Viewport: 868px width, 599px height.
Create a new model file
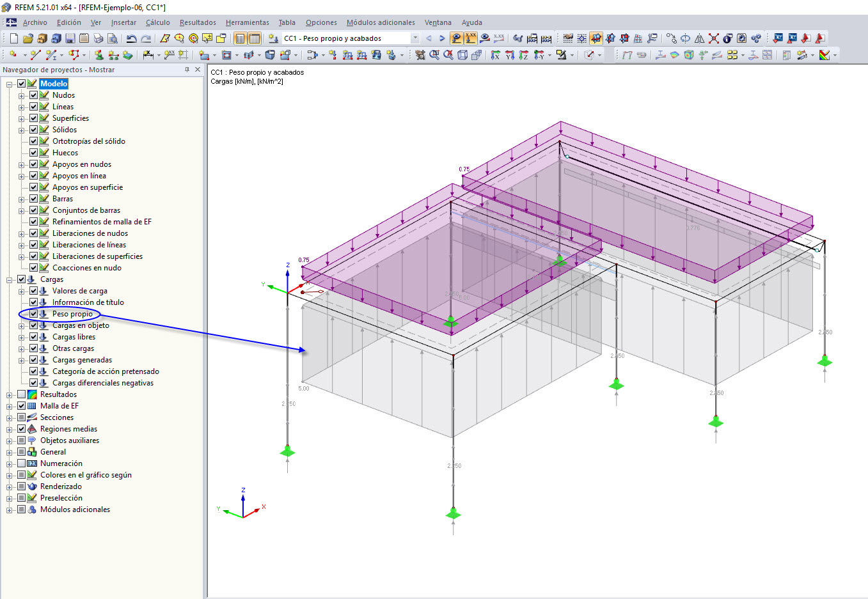pyautogui.click(x=13, y=38)
